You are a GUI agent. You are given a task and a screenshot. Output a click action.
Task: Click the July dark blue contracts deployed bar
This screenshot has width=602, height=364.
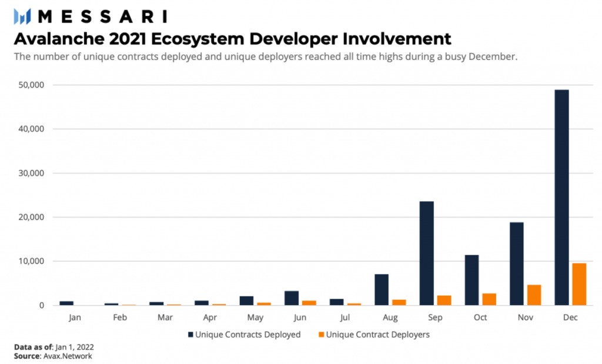[337, 302]
